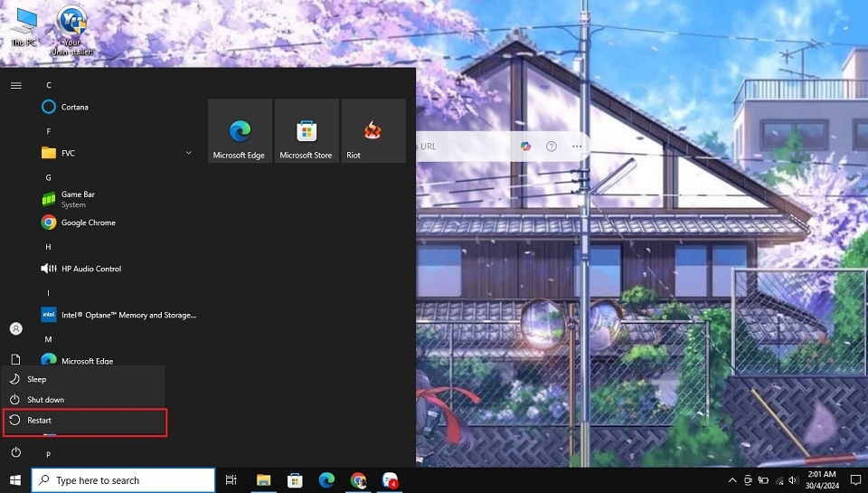Screen dimensions: 868x493
Task: Jump to letter F section header
Action: 49,131
